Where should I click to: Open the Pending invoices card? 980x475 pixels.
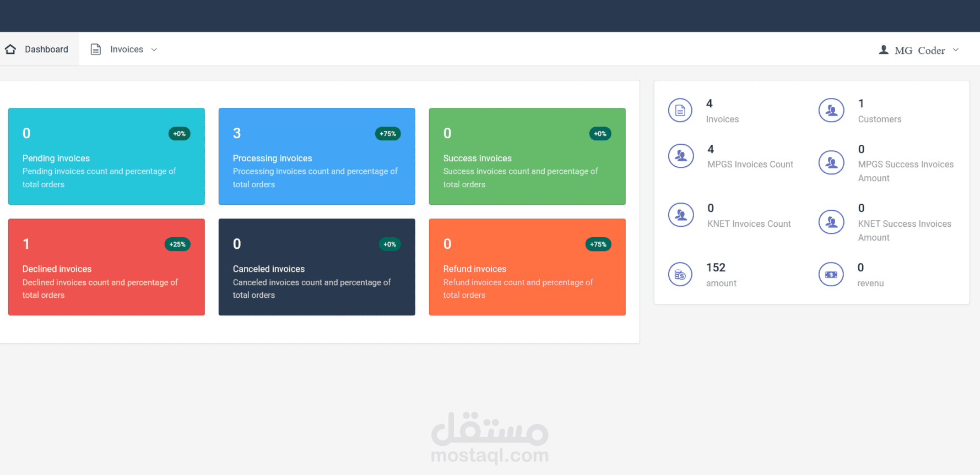(106, 156)
